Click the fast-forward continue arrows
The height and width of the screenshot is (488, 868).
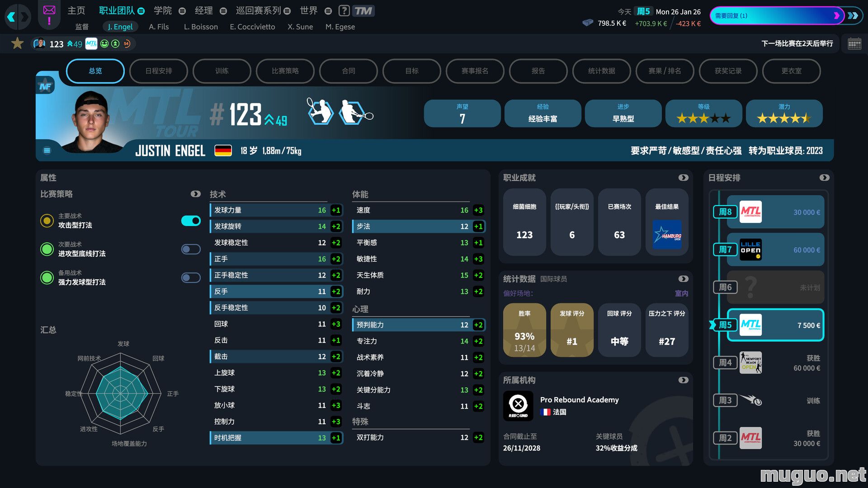pyautogui.click(x=853, y=16)
